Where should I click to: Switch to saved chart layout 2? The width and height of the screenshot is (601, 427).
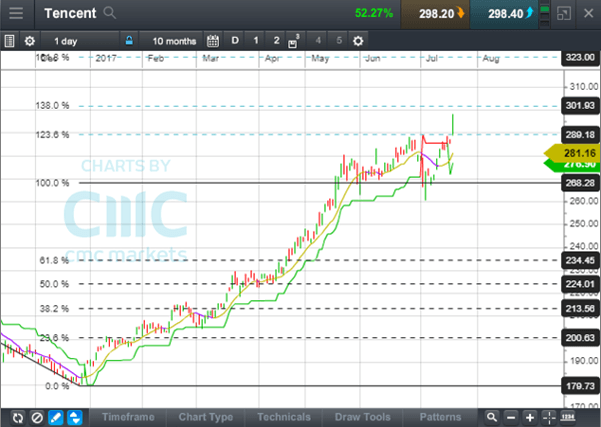(x=276, y=41)
